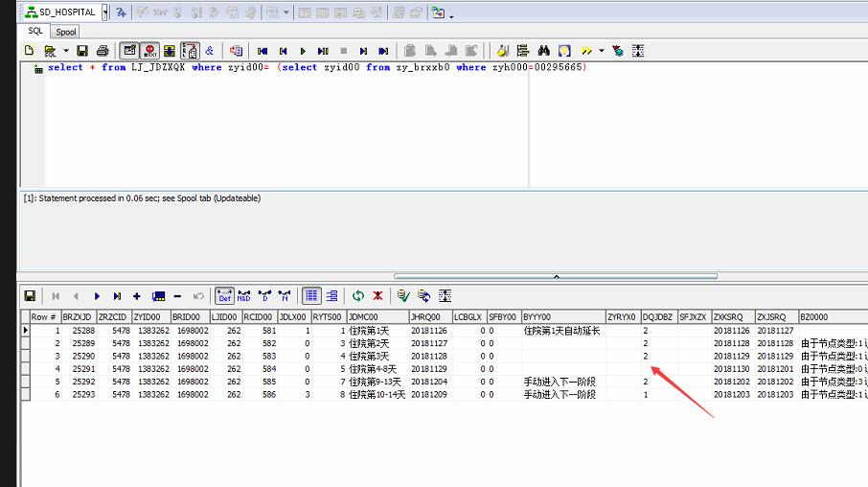Viewport: 868px width, 487px height.
Task: Save the result grid with the disk icon
Action: [30, 296]
